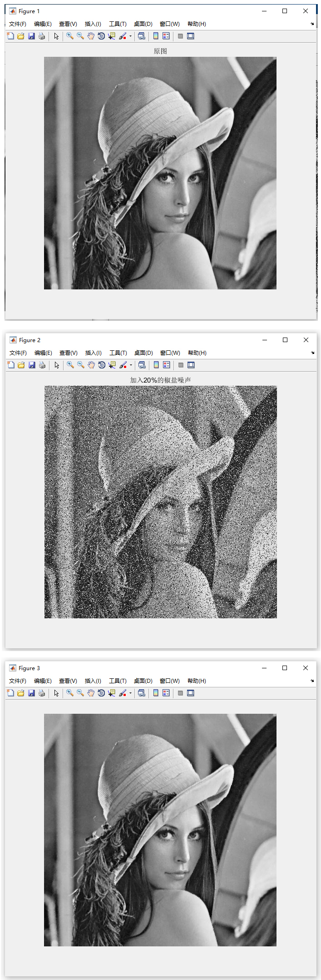
Task: Show Plot Tools icon in Figure 3
Action: (x=191, y=693)
